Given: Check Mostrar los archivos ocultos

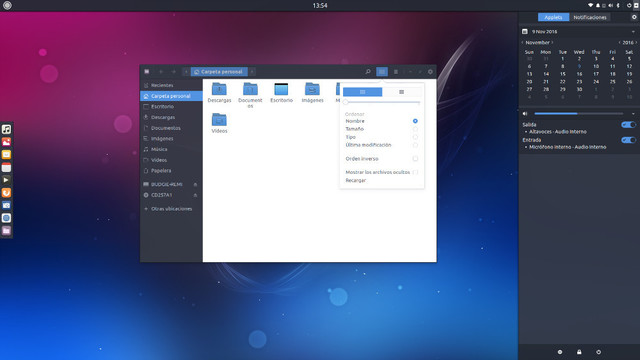Looking at the screenshot, I should tap(415, 172).
